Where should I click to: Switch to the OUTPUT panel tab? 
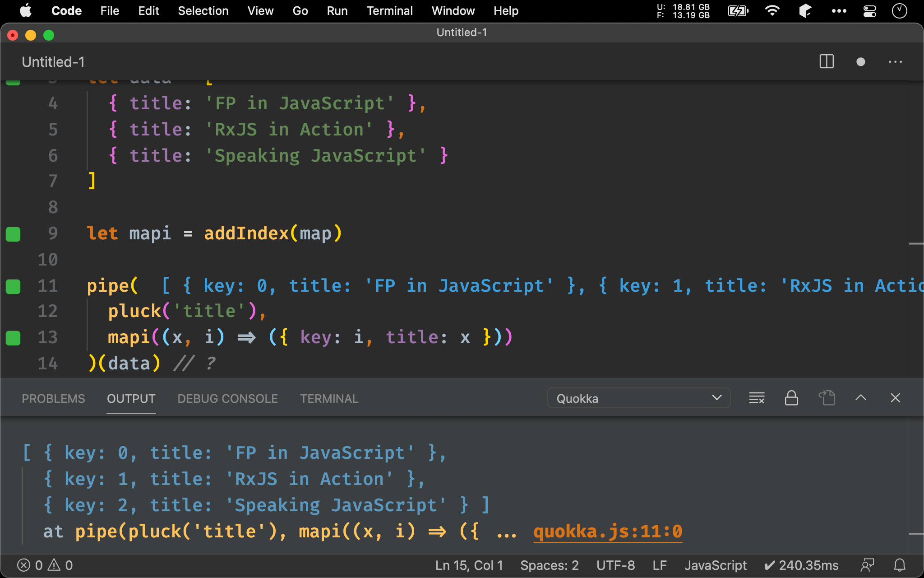coord(131,398)
